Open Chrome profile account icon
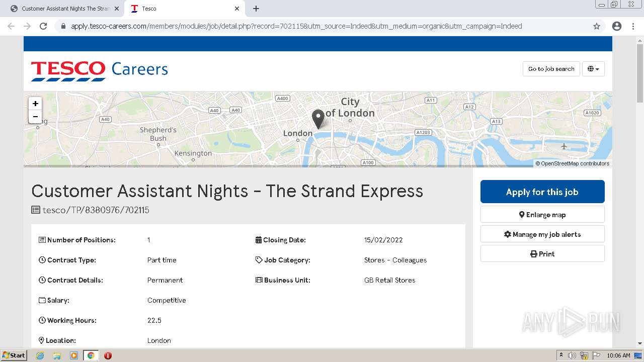Screen dimensions: 644x362 coord(617,26)
